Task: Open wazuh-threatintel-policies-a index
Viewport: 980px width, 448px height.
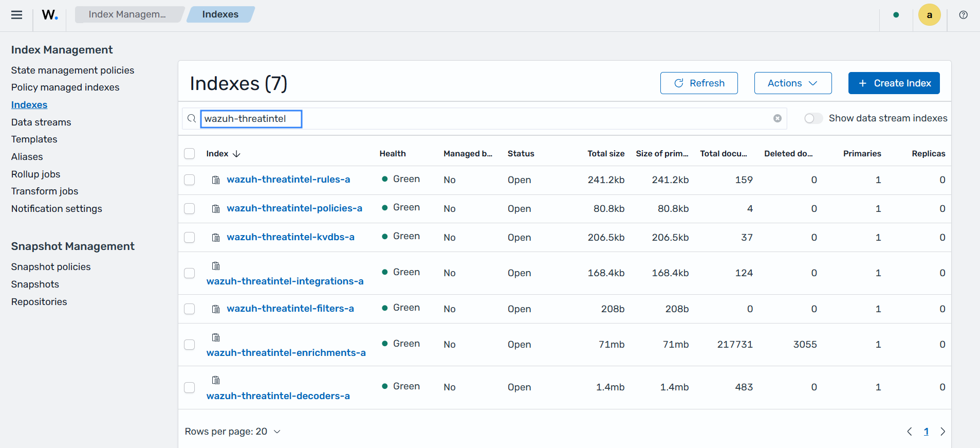Action: (294, 208)
